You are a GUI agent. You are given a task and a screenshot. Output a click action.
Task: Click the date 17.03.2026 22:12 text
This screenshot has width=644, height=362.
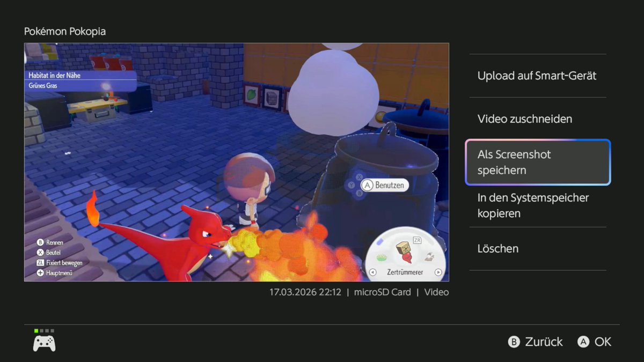coord(305,292)
